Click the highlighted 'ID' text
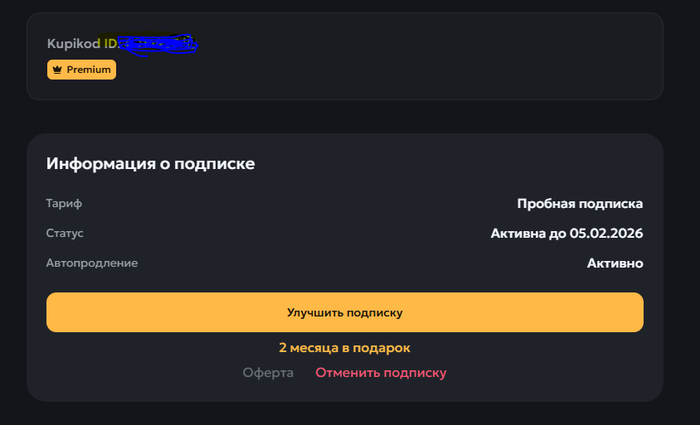Screen dimensions: 700x425 [x=111, y=44]
